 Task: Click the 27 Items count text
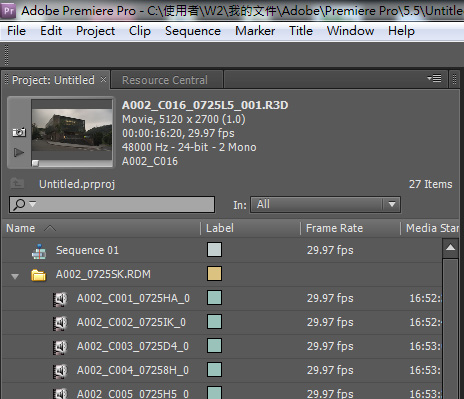tap(431, 184)
